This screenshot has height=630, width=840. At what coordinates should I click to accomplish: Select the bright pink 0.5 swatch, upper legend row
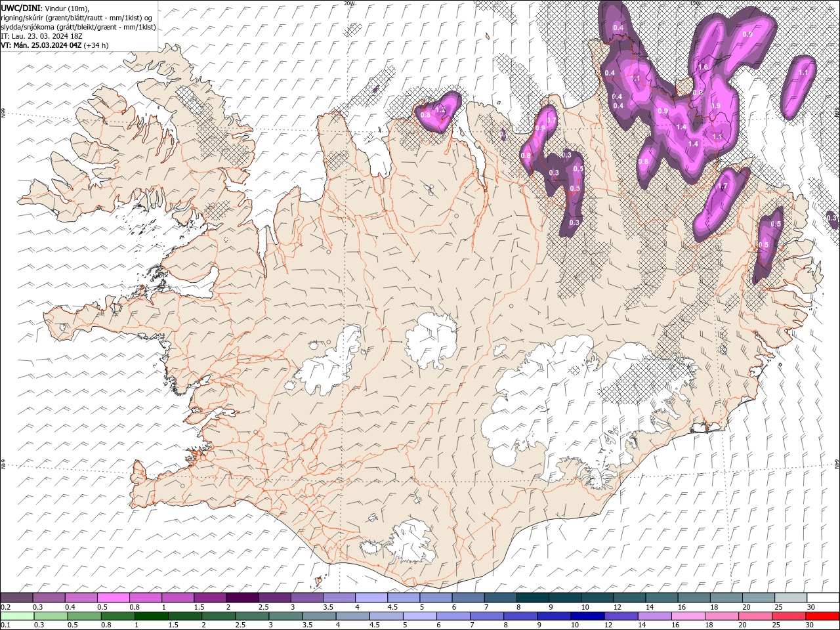tap(113, 598)
